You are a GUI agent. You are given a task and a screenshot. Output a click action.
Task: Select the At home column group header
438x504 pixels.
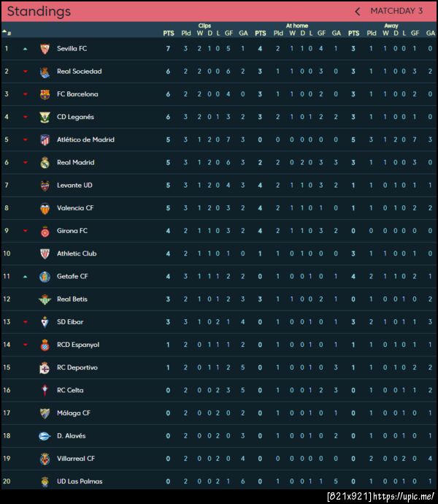(x=297, y=26)
